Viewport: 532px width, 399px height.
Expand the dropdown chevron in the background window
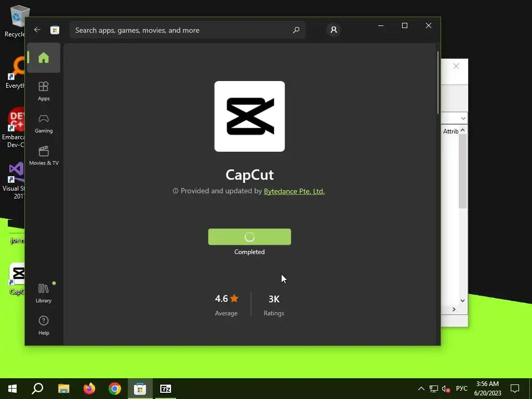463,118
